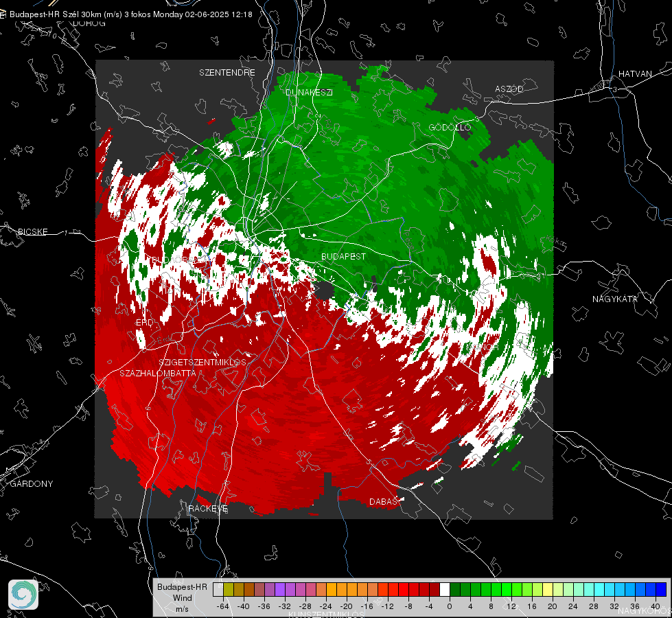Click the SZENTENDRE city label

227,73
